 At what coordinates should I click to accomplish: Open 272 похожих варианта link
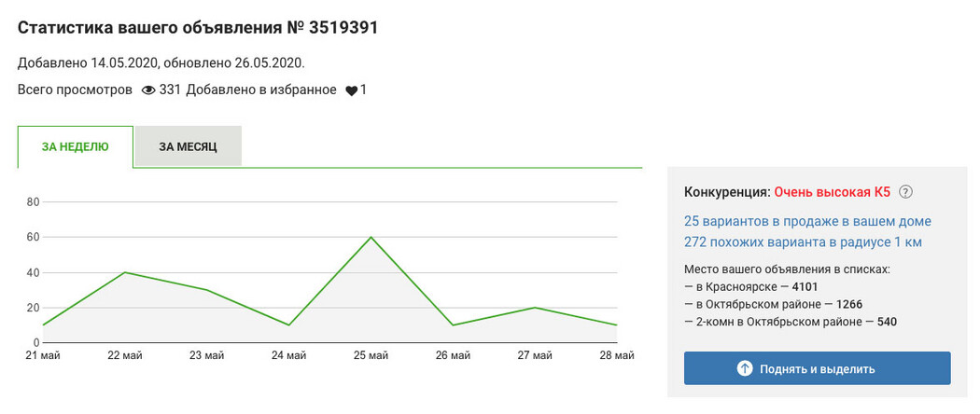[803, 241]
